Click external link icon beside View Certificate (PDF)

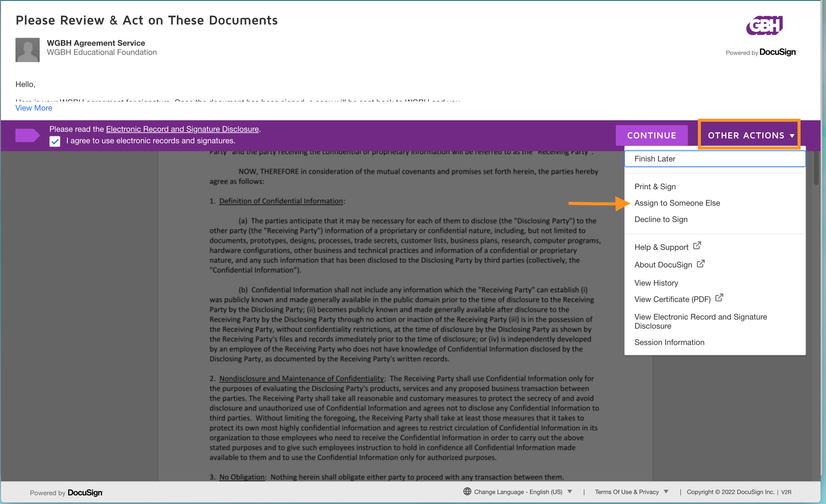pyautogui.click(x=719, y=297)
